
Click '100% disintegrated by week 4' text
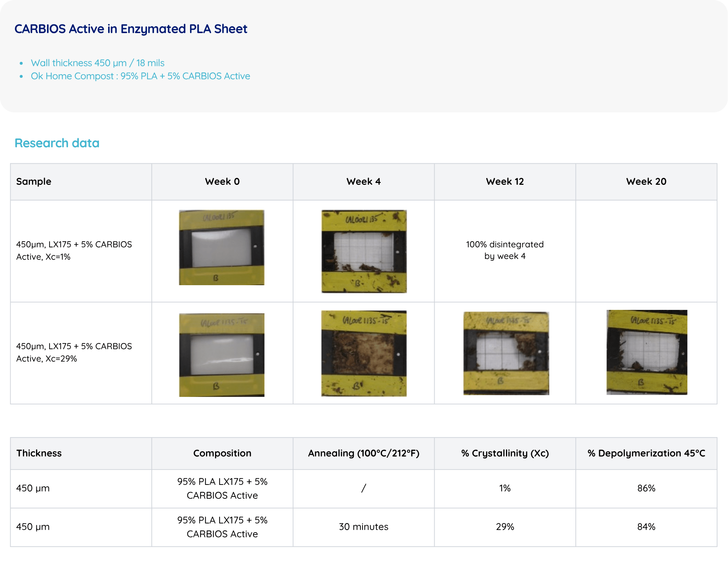505,250
